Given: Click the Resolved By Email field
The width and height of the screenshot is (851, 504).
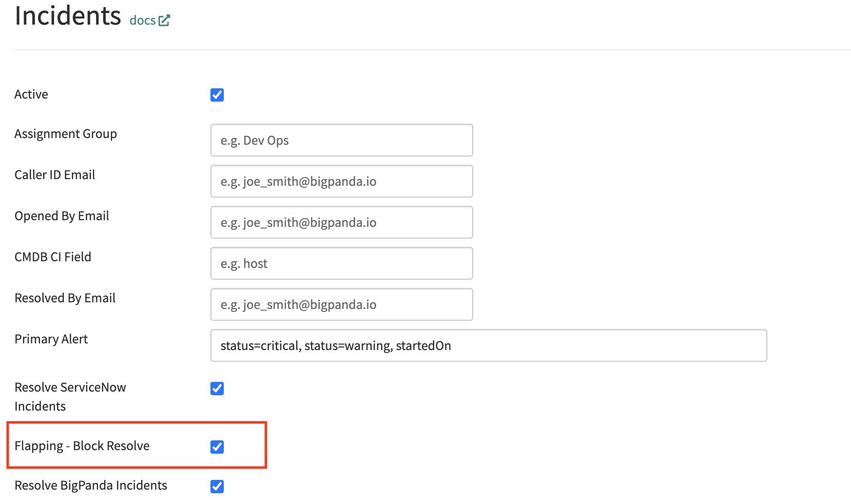Looking at the screenshot, I should click(341, 304).
